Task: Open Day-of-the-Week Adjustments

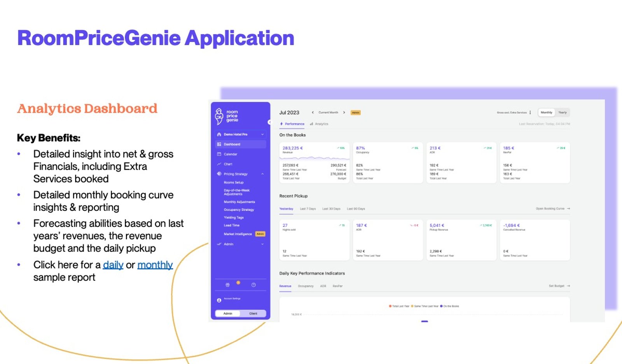Action: click(237, 192)
